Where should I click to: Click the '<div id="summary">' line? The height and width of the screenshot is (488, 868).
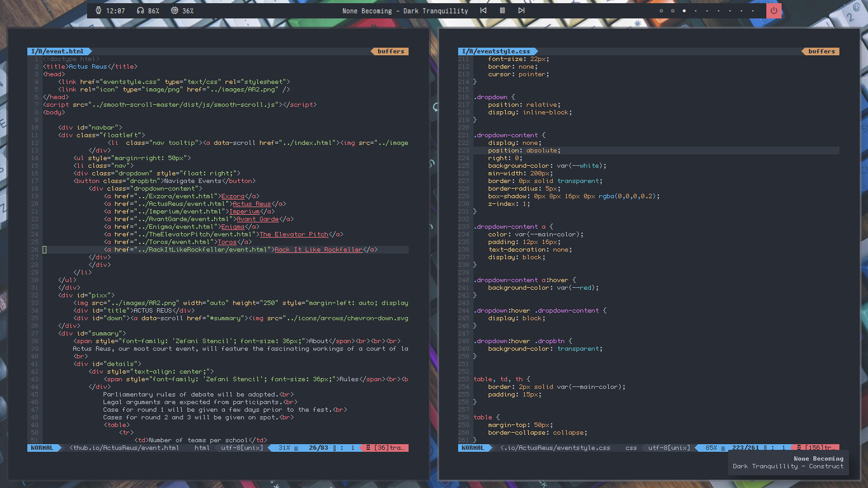pos(92,334)
